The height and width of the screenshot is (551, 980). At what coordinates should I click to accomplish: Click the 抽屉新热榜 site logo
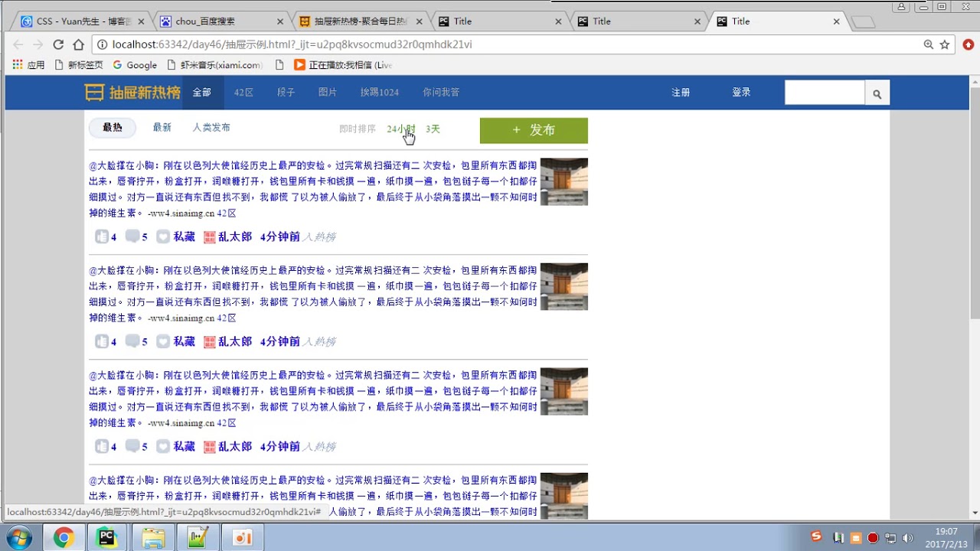pos(132,93)
